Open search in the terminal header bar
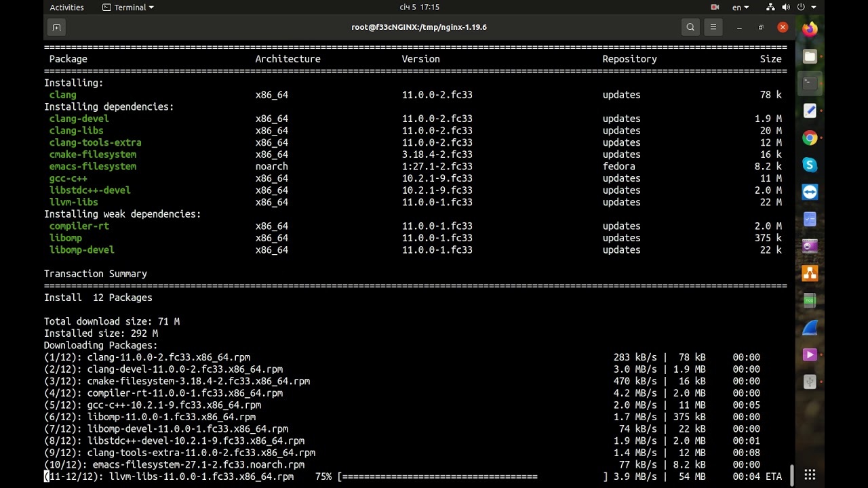The image size is (868, 488). click(690, 27)
